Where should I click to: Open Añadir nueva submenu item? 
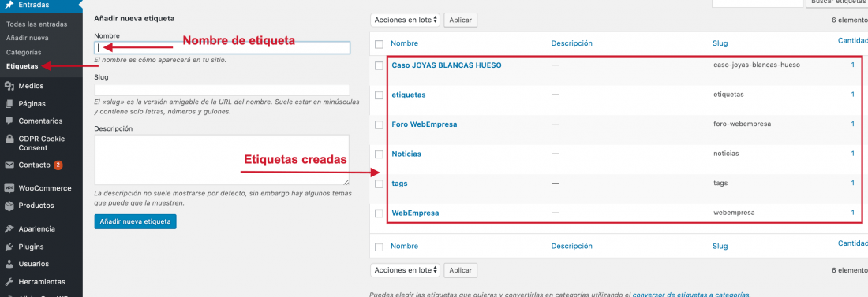[x=27, y=38]
